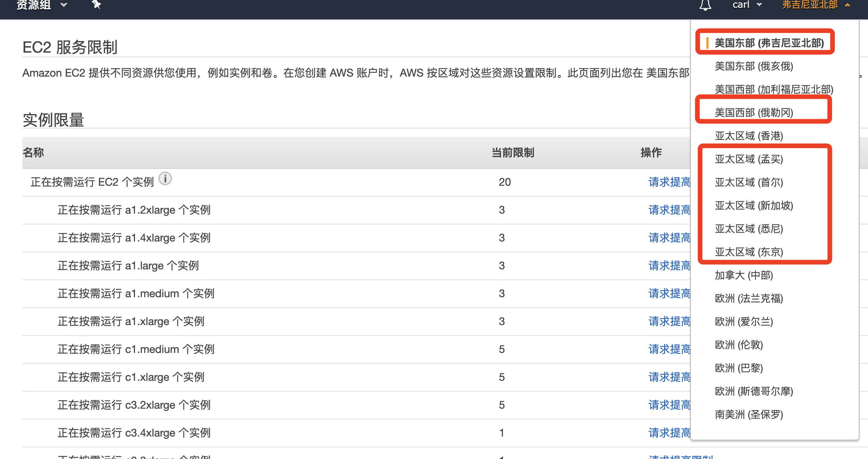The width and height of the screenshot is (868, 459).
Task: Select 美国东部 (俄亥俄) region
Action: [754, 66]
